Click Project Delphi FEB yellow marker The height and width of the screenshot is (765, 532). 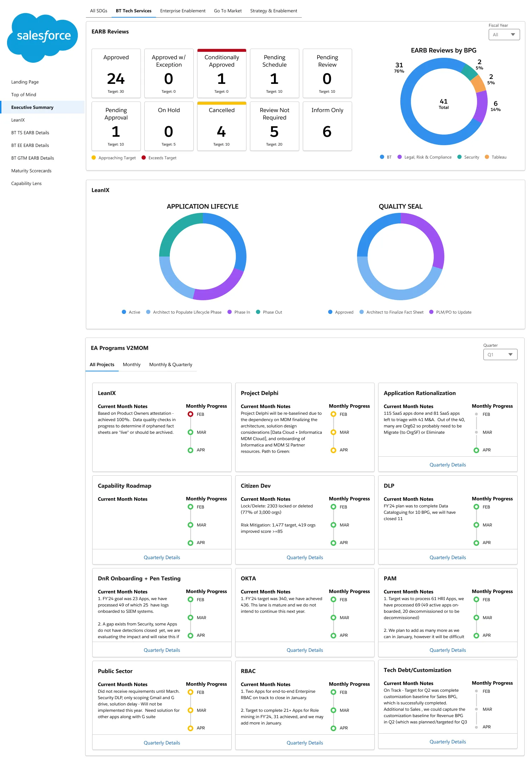click(333, 414)
